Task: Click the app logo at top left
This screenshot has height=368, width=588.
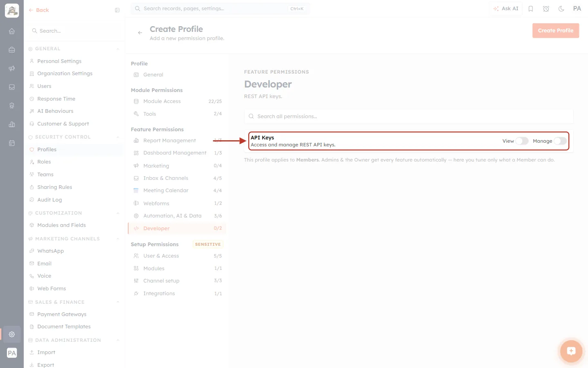Action: tap(12, 10)
